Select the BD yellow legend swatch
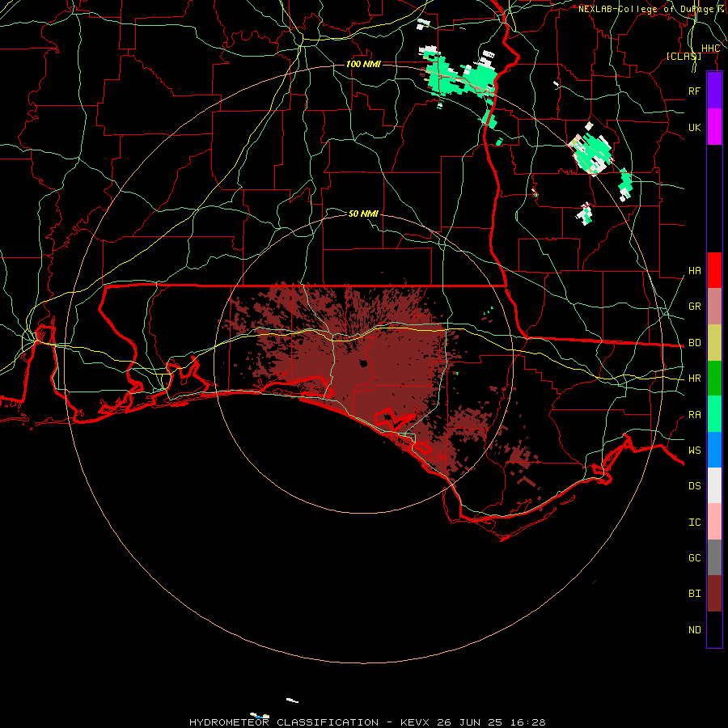The height and width of the screenshot is (728, 728). point(714,342)
